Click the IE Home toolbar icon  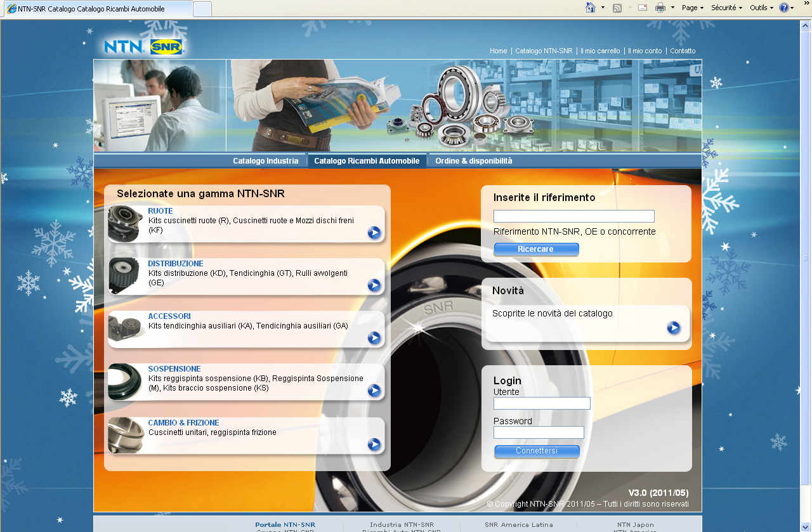pos(591,8)
